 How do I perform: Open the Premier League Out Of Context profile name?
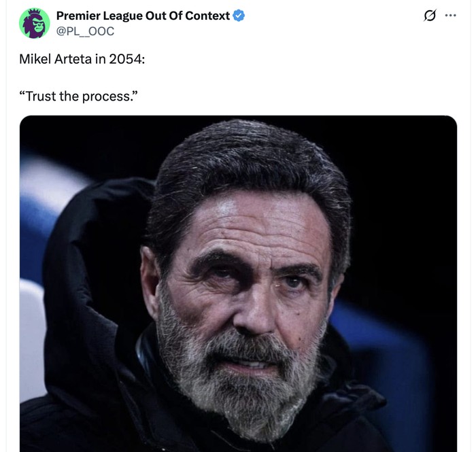[142, 15]
